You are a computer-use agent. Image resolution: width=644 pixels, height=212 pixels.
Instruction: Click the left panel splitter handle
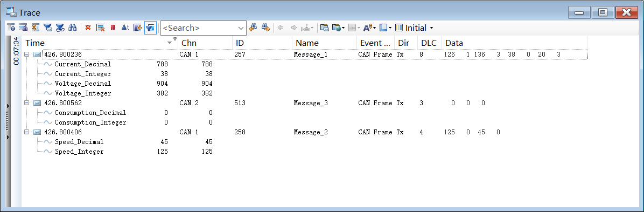(x=8, y=121)
